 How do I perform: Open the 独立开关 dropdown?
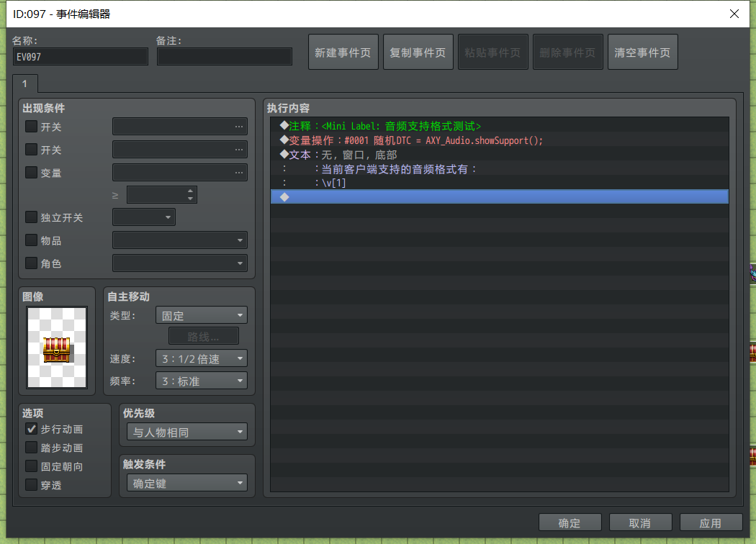tap(144, 217)
